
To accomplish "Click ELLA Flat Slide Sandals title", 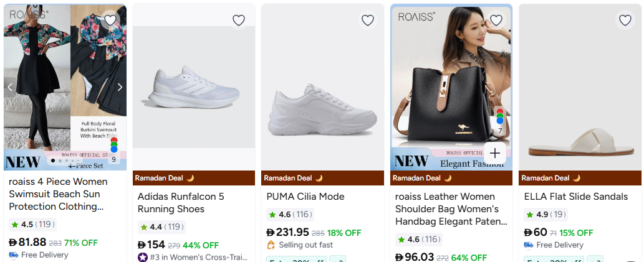I will coord(576,197).
